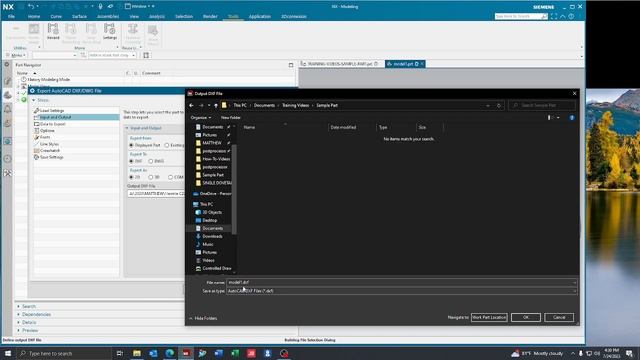Open the Save as type dropdown
640x360 pixels.
point(402,291)
